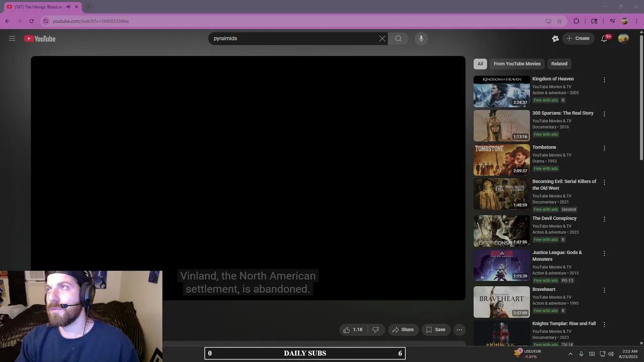Open Becoming Evil: Serial Killers of the Old West
644x362 pixels.
565,185
